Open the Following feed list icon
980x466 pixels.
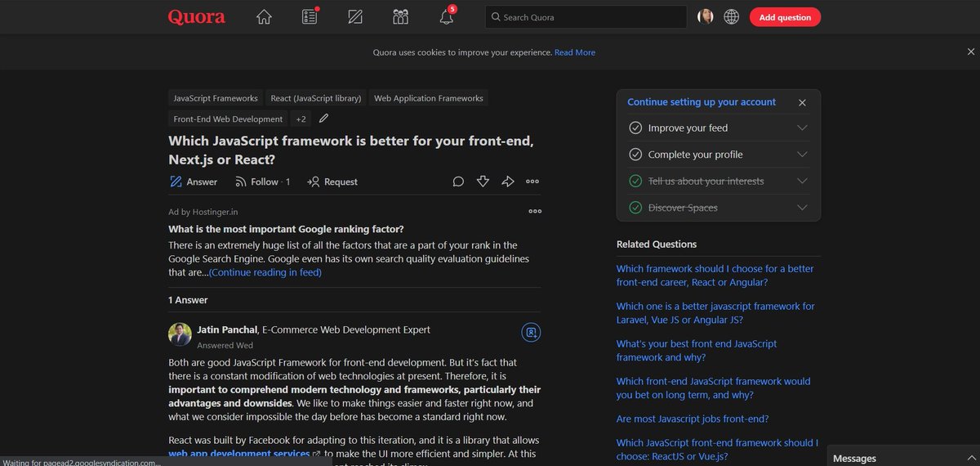[310, 17]
